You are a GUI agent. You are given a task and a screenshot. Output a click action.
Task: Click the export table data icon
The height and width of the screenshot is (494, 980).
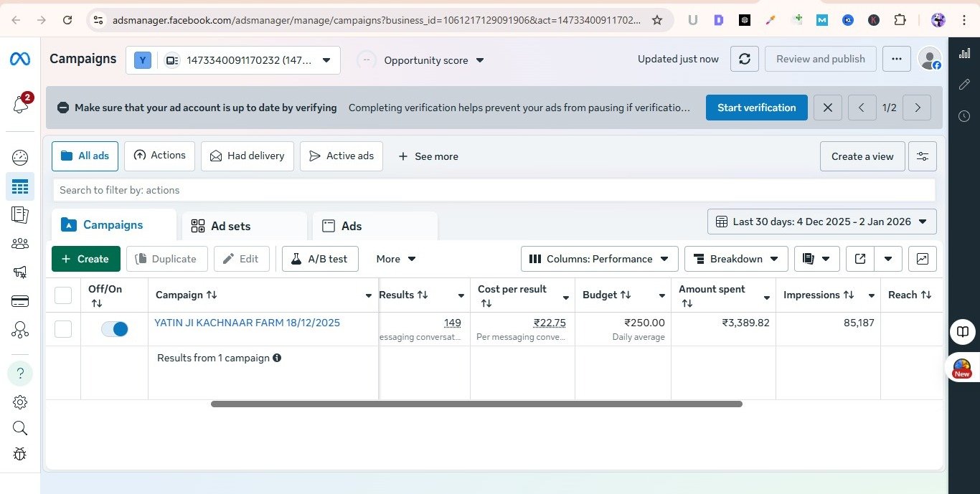pyautogui.click(x=859, y=259)
